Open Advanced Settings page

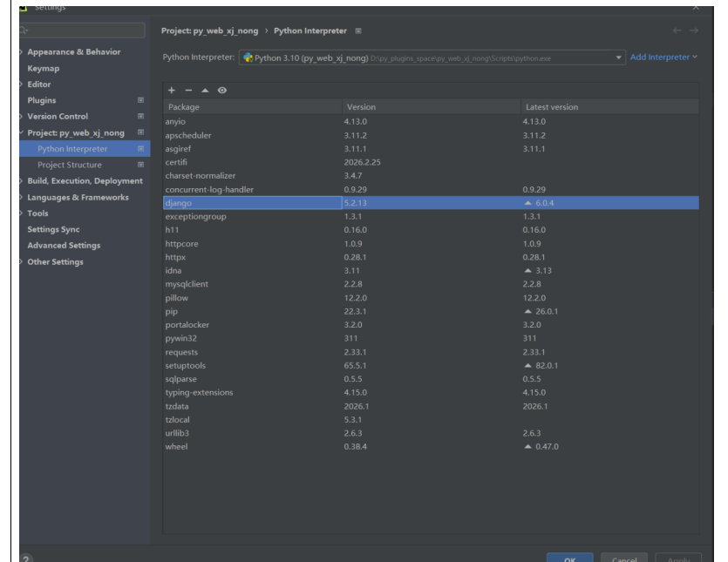[64, 246]
